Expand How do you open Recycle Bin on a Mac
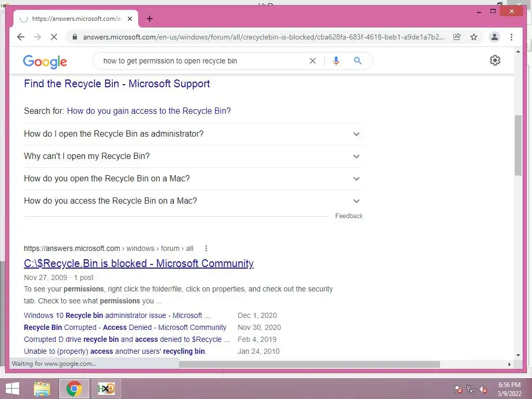This screenshot has width=532, height=399. (x=193, y=179)
